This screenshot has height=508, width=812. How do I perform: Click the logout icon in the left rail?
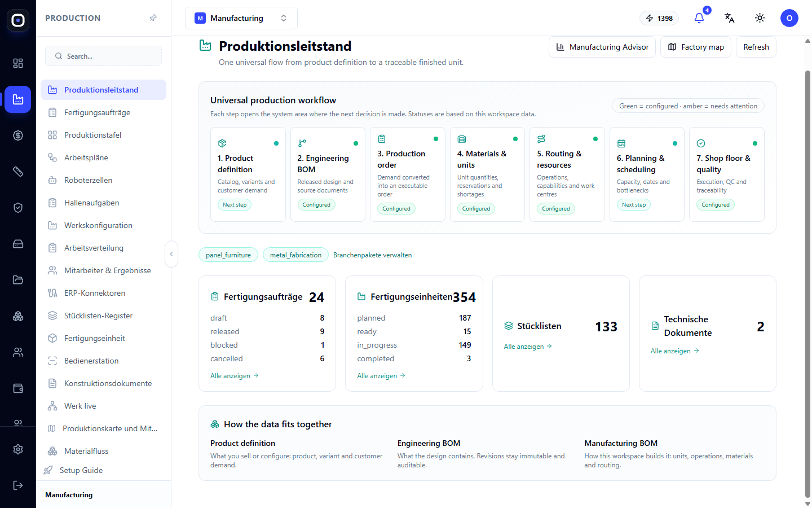[18, 485]
